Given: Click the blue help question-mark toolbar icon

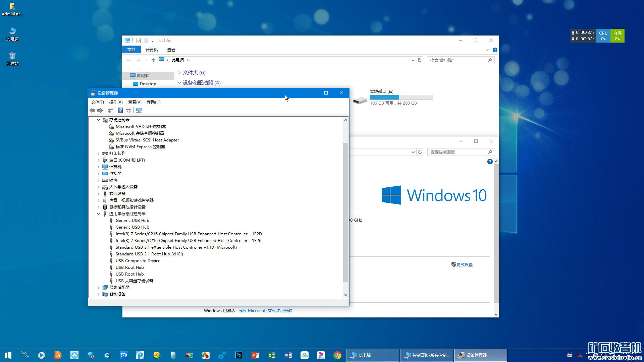Looking at the screenshot, I should pyautogui.click(x=120, y=111).
